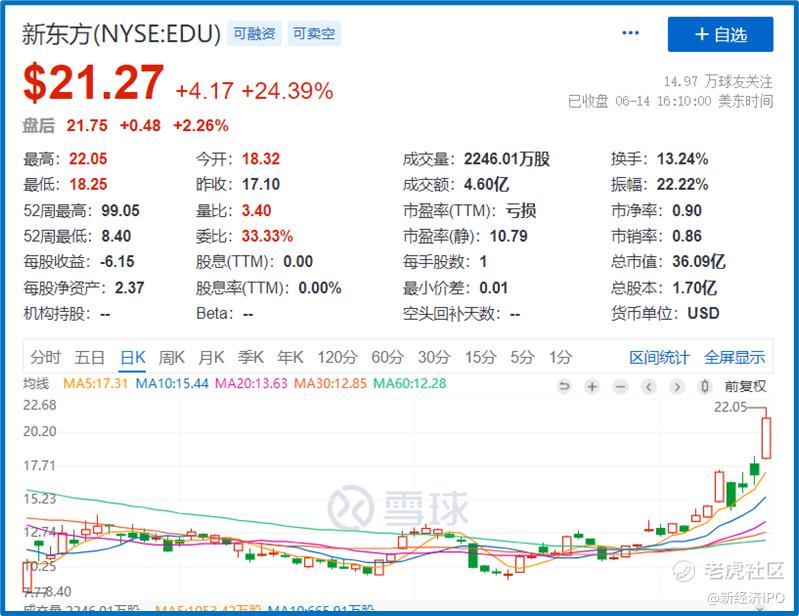Screen dimensions: 799x616
Task: Click the 可卖空 tag
Action: (314, 34)
